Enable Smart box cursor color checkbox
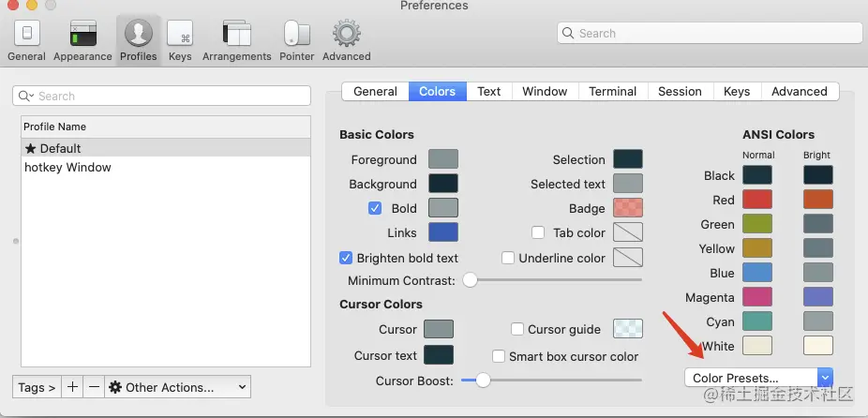Viewport: 868px width, 418px height. 499,356
